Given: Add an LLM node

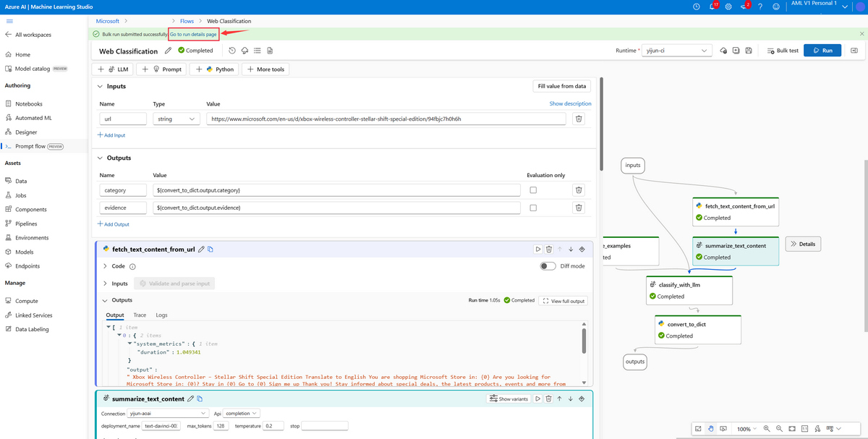Looking at the screenshot, I should pos(114,69).
